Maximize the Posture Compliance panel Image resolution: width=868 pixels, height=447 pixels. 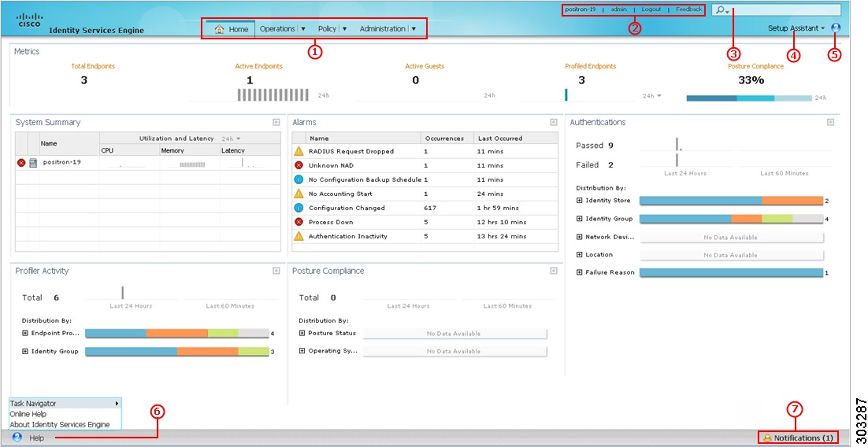[553, 271]
